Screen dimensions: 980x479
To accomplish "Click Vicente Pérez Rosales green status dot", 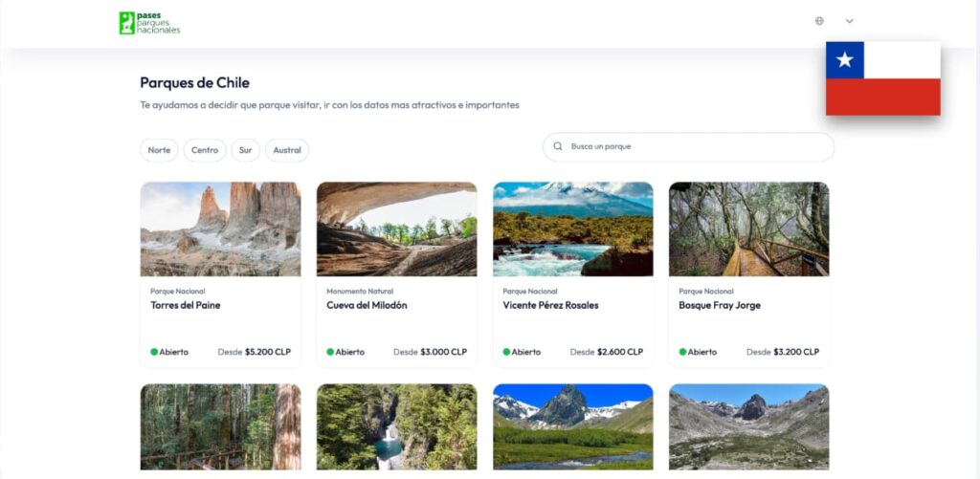I will [x=506, y=352].
